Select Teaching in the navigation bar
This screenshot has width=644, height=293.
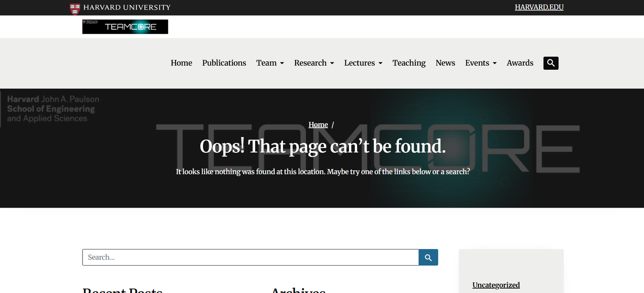(409, 63)
